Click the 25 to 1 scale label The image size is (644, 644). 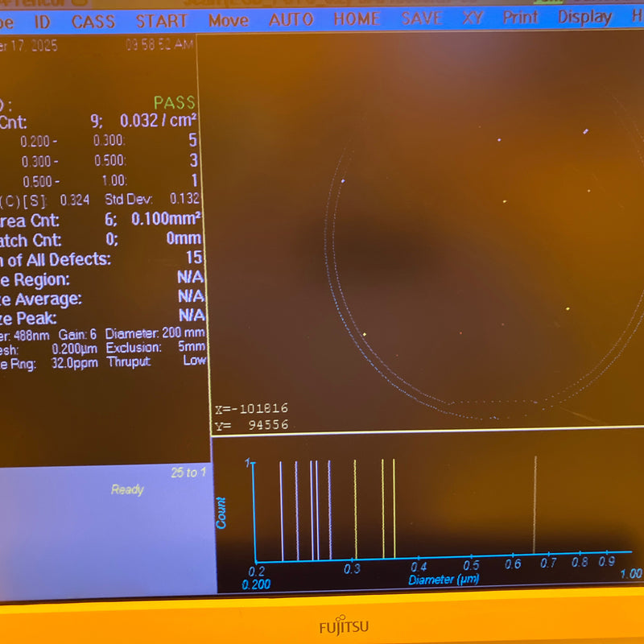click(x=189, y=473)
